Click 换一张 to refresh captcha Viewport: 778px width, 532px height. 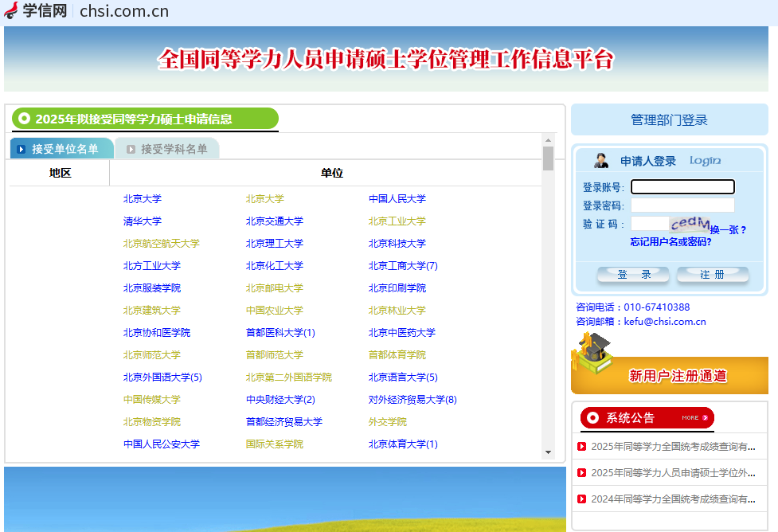(728, 230)
